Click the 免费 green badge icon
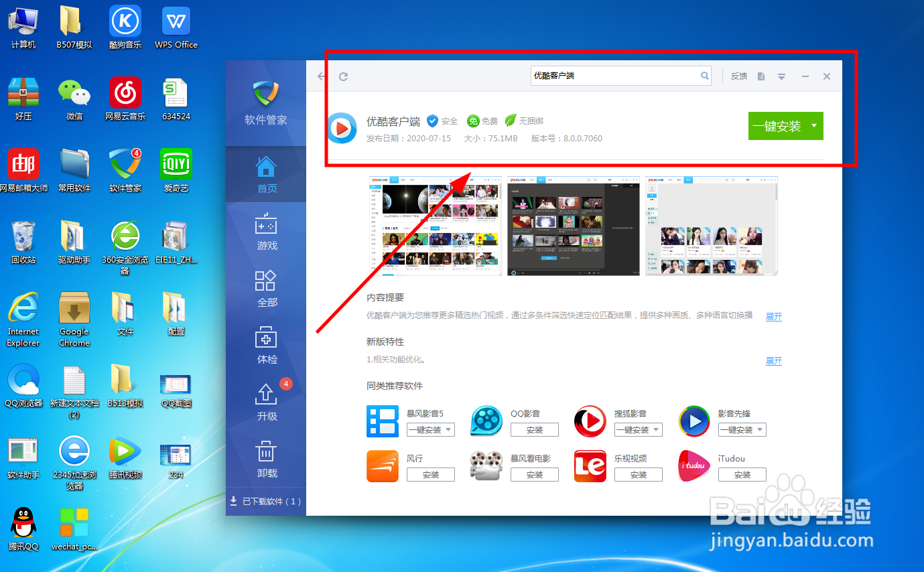Viewport: 924px width, 572px height. [x=473, y=121]
